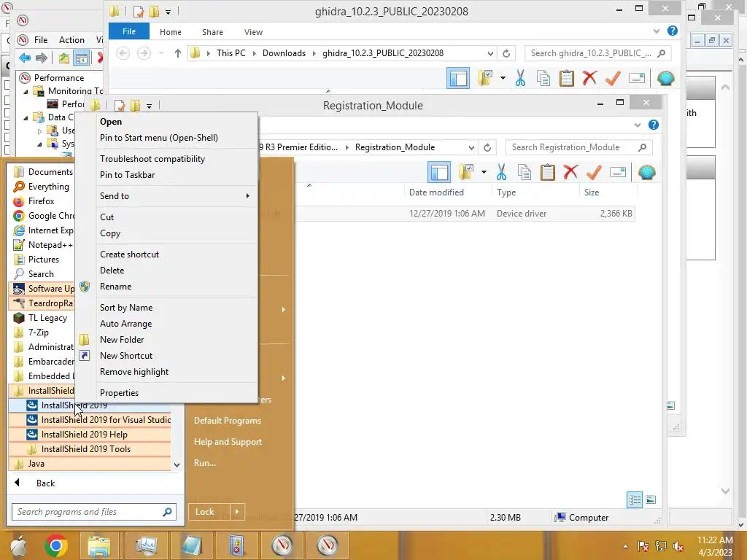Viewport: 747px width, 560px height.
Task: Toggle navigation pane icon in Registration_Module toolbar
Action: point(438,172)
